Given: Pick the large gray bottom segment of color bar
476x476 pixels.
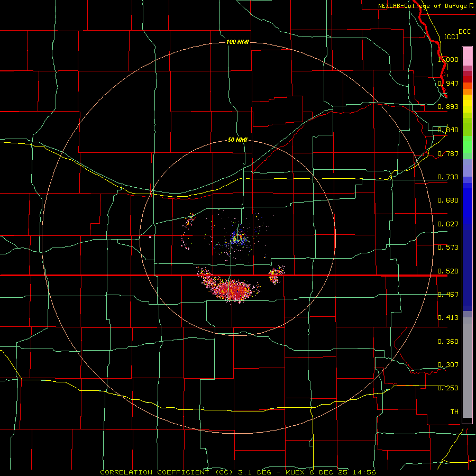Looking at the screenshot, I should click(467, 368).
